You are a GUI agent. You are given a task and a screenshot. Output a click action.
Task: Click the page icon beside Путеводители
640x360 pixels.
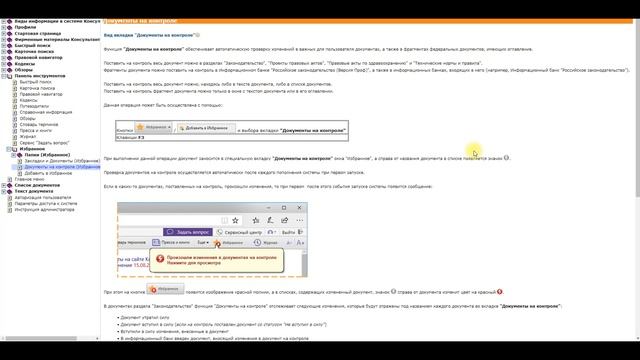coord(15,106)
